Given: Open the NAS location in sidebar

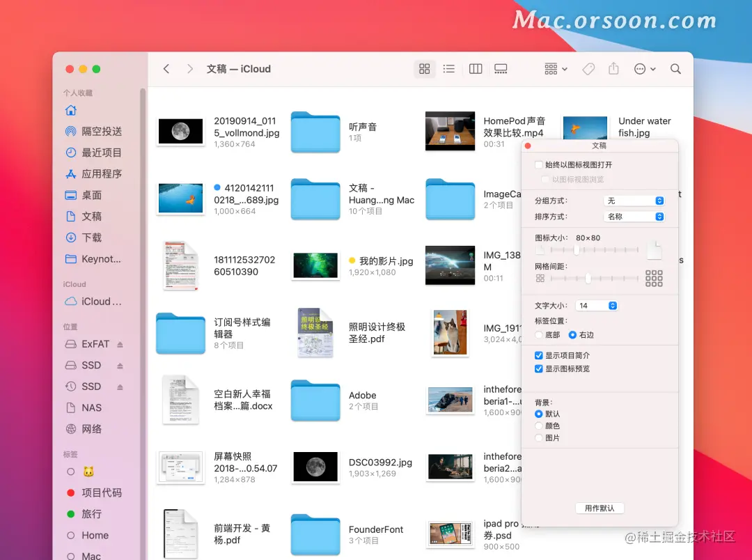Looking at the screenshot, I should [x=84, y=408].
